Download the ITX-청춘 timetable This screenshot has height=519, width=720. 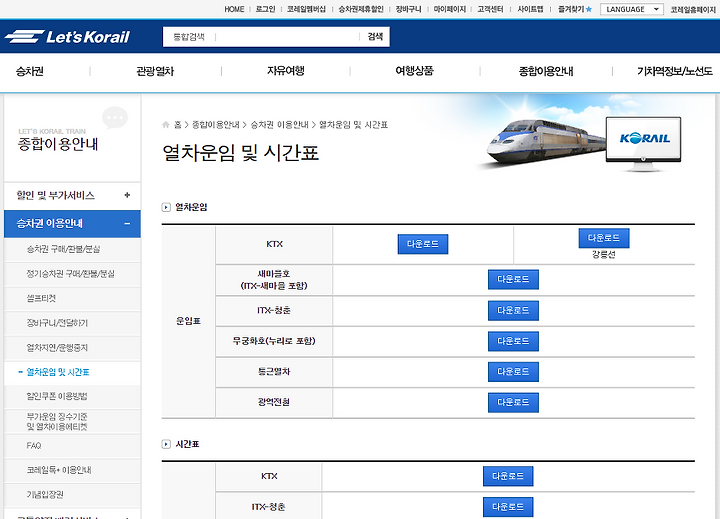pyautogui.click(x=508, y=507)
